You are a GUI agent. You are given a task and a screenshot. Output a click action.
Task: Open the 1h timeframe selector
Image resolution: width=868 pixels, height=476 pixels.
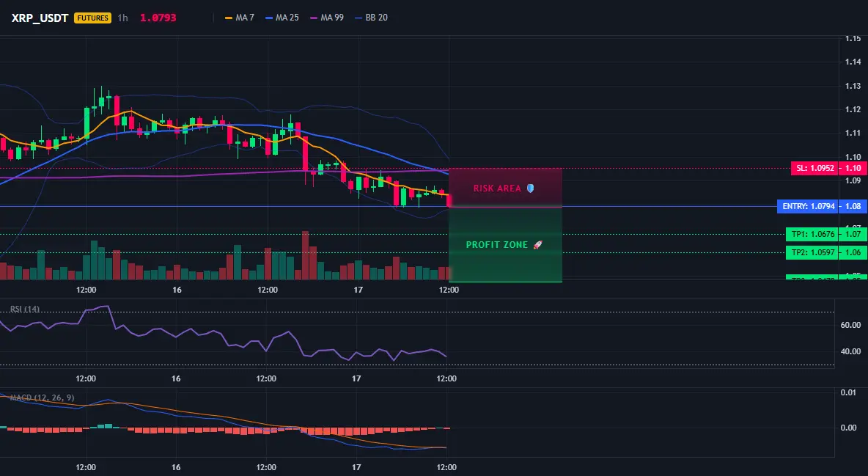pyautogui.click(x=123, y=18)
